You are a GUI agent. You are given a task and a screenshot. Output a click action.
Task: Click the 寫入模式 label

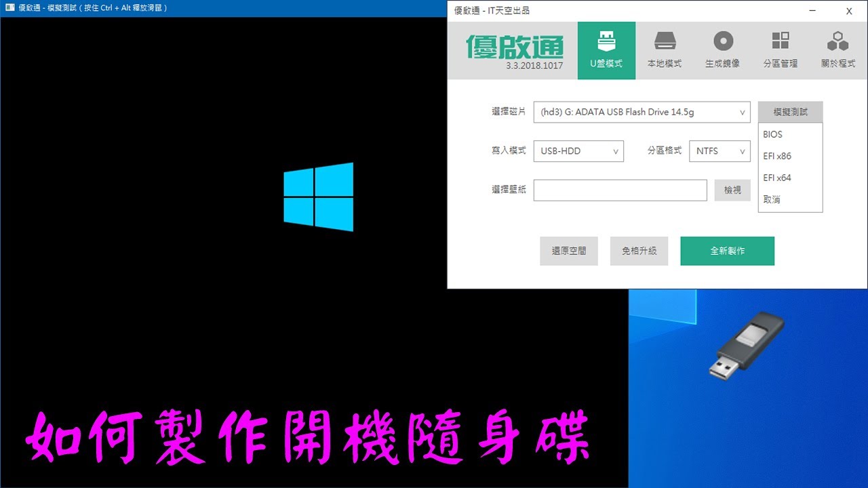(509, 150)
